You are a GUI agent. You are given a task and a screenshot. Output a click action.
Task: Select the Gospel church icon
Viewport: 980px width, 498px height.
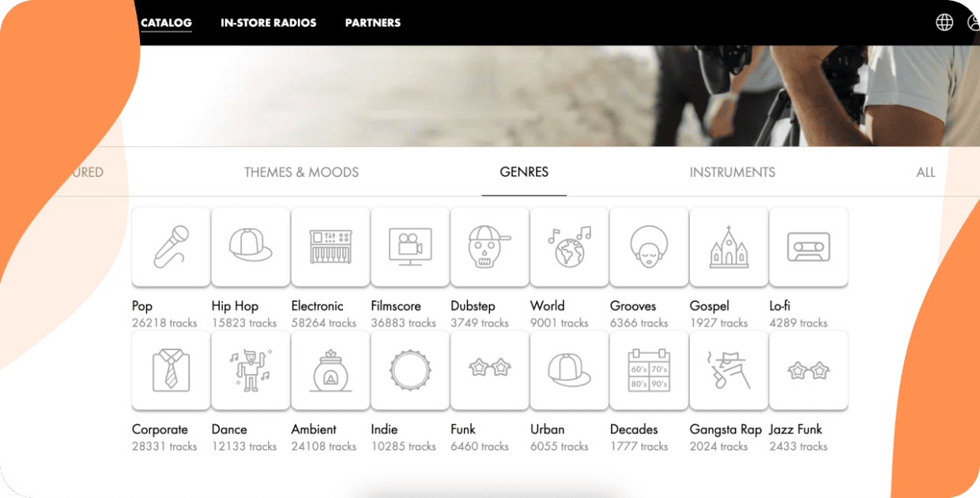[x=729, y=246]
